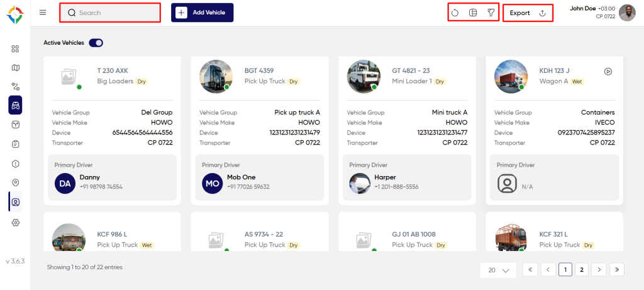Open the map icon in sidebar
This screenshot has width=644, height=290.
pos(15,68)
